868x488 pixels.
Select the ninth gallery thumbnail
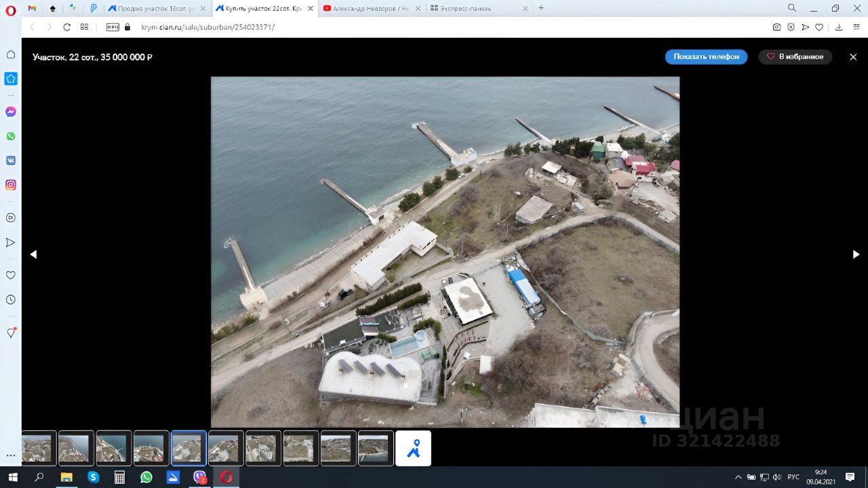pyautogui.click(x=338, y=448)
